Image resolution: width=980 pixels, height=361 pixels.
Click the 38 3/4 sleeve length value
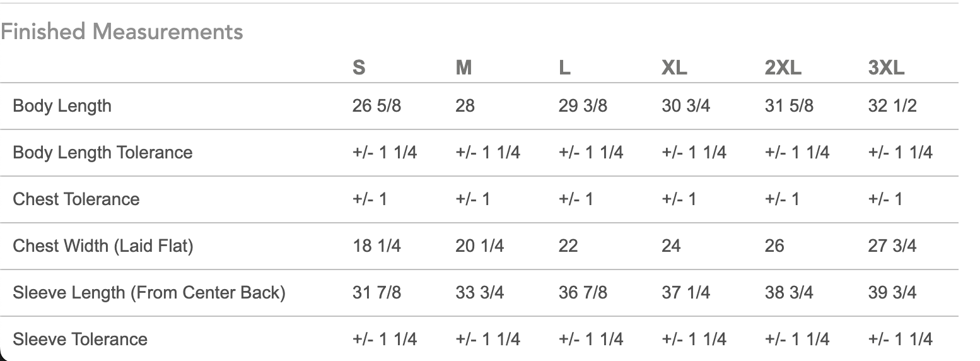pyautogui.click(x=789, y=292)
